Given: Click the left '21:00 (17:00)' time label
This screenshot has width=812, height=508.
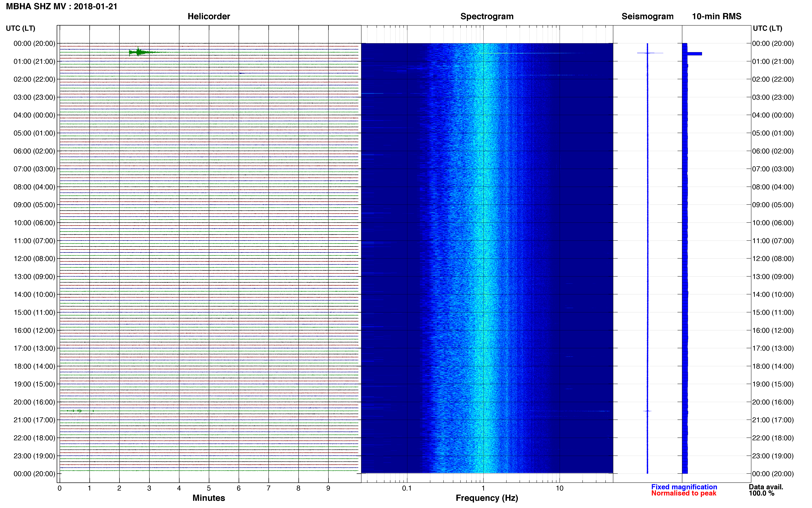Looking at the screenshot, I should pos(34,420).
